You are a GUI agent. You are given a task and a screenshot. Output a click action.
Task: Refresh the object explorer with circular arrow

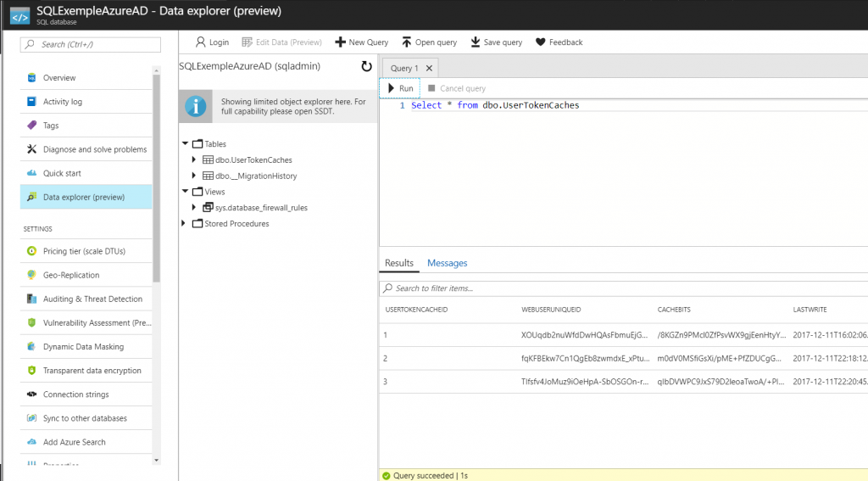[366, 66]
